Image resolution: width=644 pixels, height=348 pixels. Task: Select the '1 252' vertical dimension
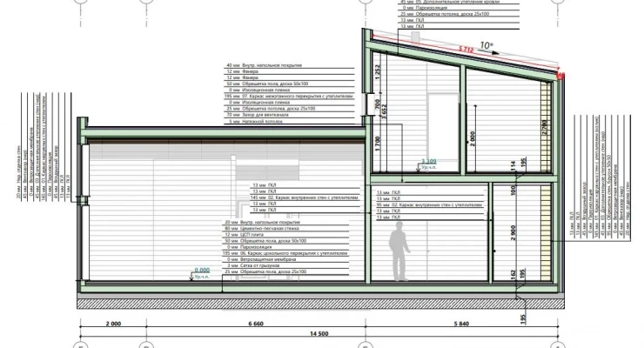378,72
